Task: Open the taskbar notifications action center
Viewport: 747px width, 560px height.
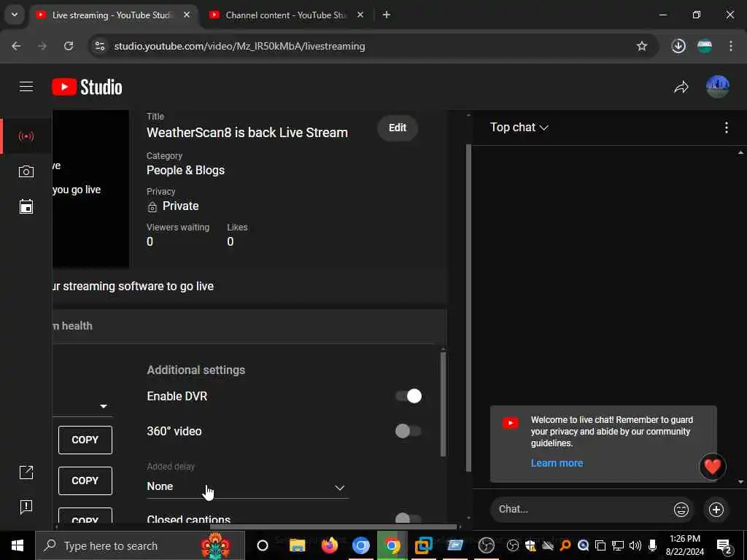Action: click(x=724, y=546)
